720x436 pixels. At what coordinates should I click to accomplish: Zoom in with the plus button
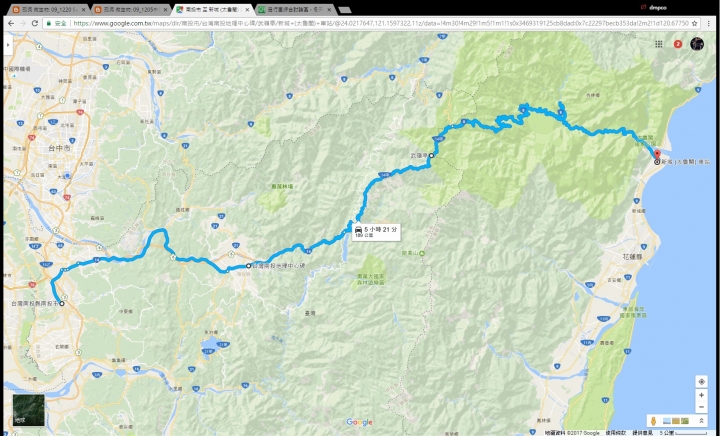coord(701,395)
